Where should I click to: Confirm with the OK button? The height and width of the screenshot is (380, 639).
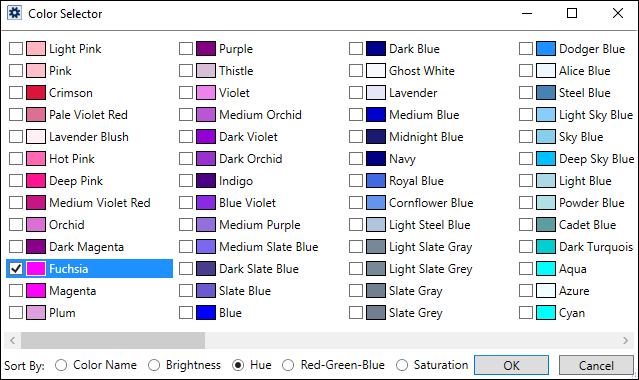(511, 365)
